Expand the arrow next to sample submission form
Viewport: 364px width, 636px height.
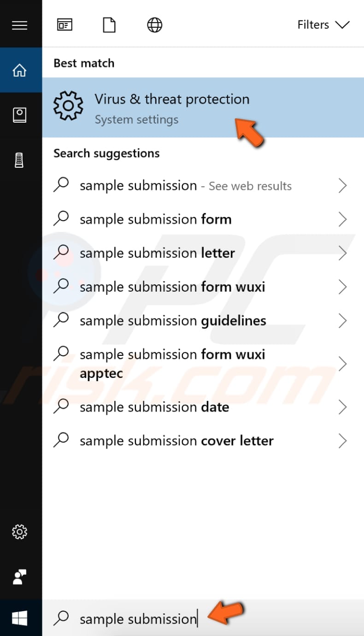point(343,219)
